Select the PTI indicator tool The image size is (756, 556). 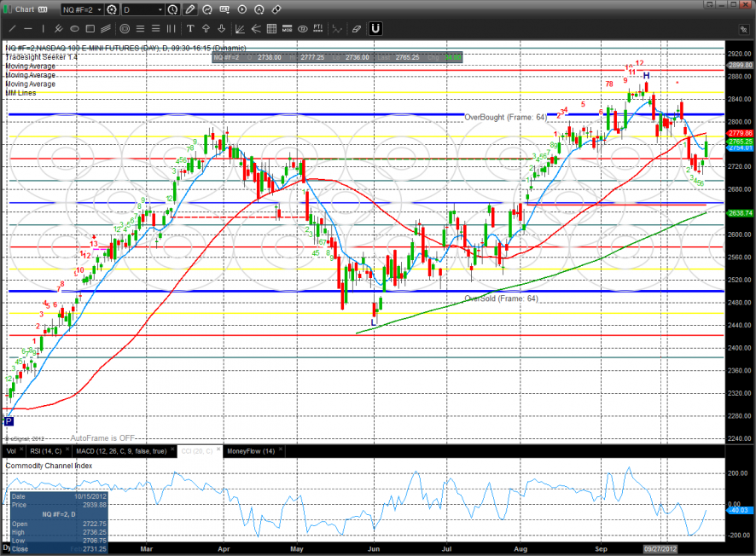[x=317, y=29]
